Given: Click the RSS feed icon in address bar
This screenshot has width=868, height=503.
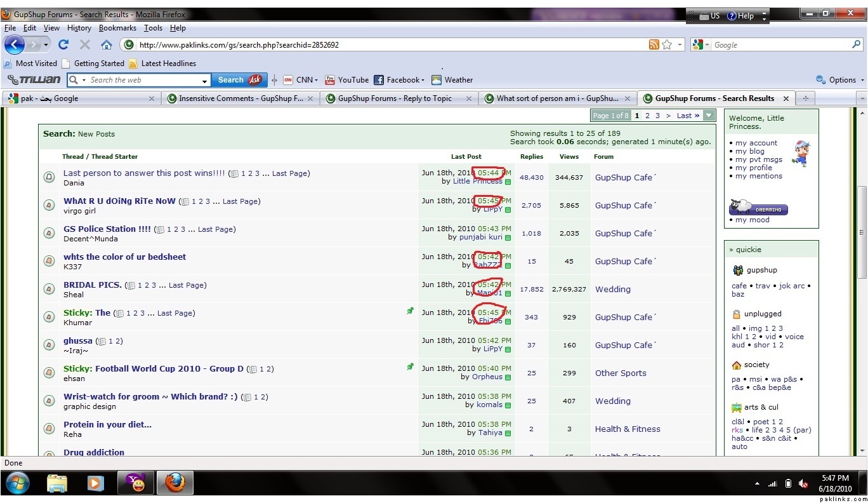Looking at the screenshot, I should coord(654,44).
